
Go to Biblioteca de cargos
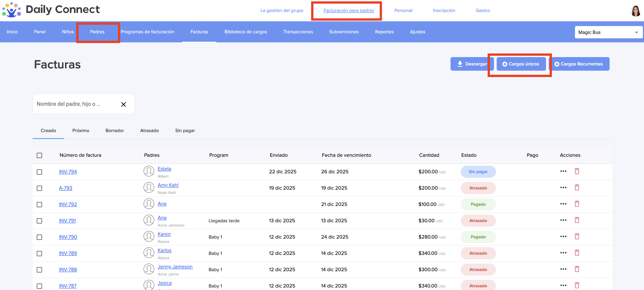coord(245,32)
